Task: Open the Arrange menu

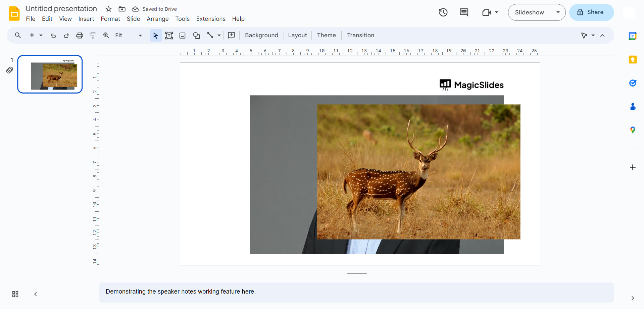Action: [x=157, y=19]
